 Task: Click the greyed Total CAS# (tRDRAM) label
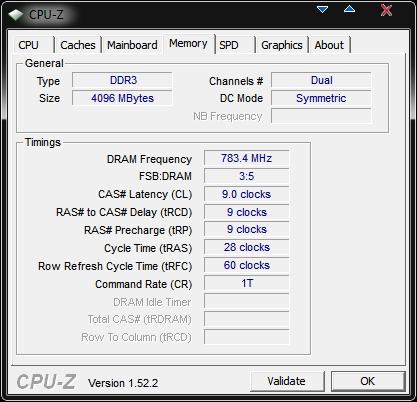[139, 320]
